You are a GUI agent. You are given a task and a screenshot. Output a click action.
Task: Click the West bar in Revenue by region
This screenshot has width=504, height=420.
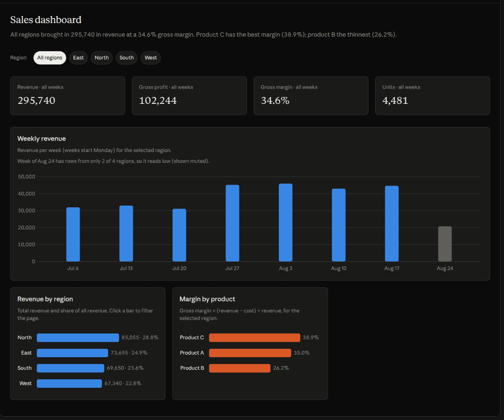69,383
